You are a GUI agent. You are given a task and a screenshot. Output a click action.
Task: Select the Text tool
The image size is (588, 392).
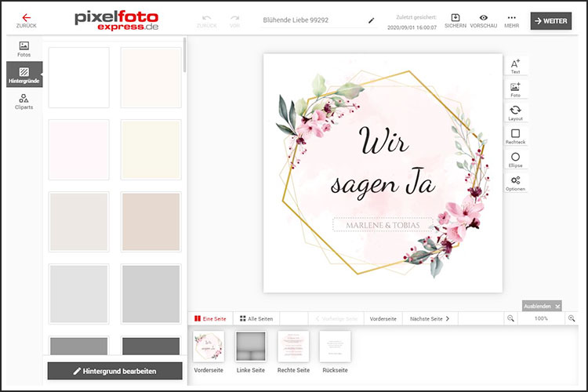515,66
